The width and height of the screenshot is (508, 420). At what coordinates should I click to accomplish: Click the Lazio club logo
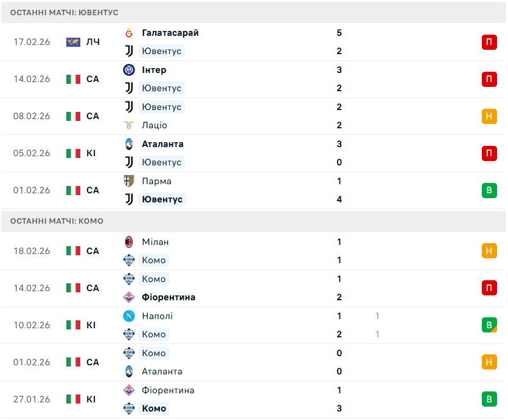(x=128, y=125)
